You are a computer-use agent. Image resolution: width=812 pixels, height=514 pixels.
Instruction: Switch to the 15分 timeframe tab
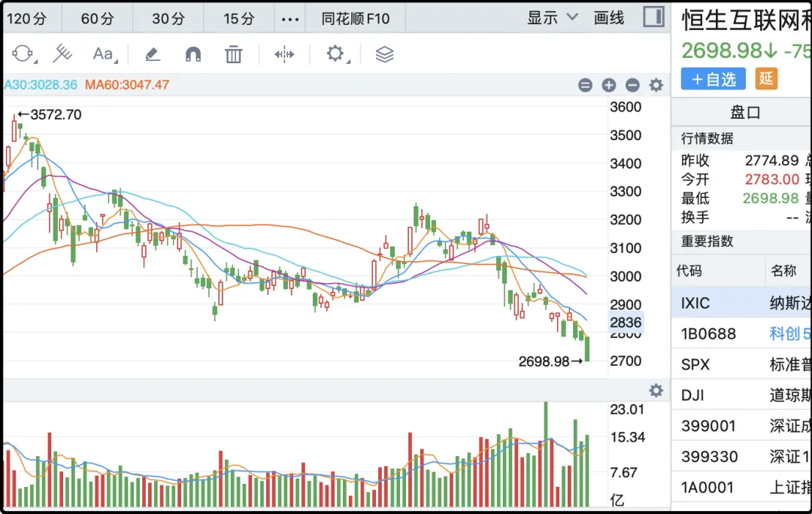click(x=239, y=19)
